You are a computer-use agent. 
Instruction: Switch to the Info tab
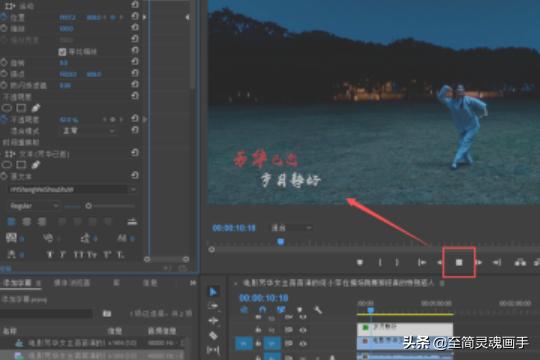[x=150, y=283]
